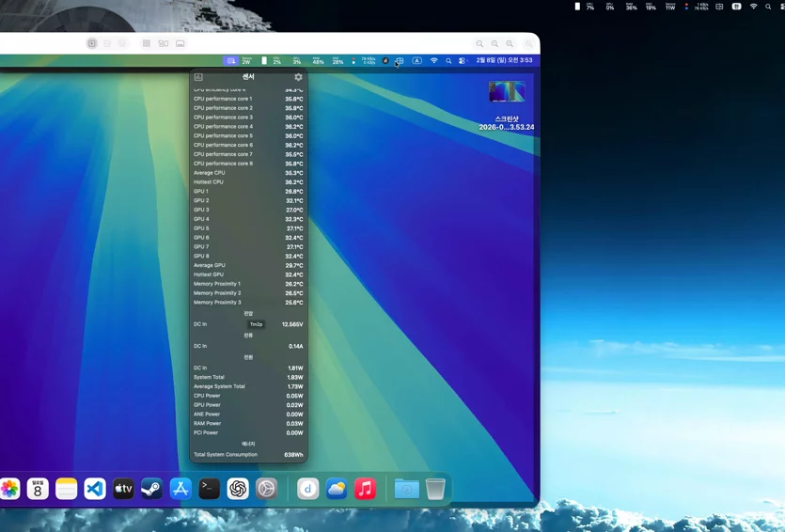Open GPU 3% stats in inner menu bar
785x532 pixels.
coord(297,60)
